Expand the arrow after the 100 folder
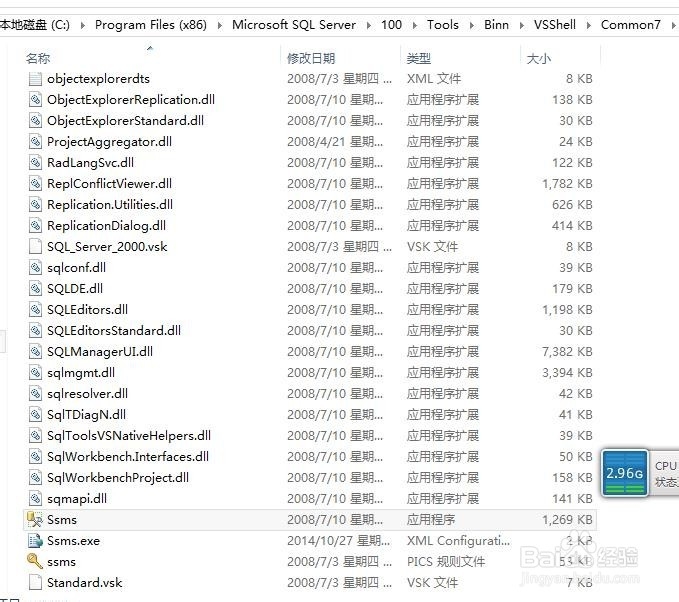 click(x=414, y=26)
